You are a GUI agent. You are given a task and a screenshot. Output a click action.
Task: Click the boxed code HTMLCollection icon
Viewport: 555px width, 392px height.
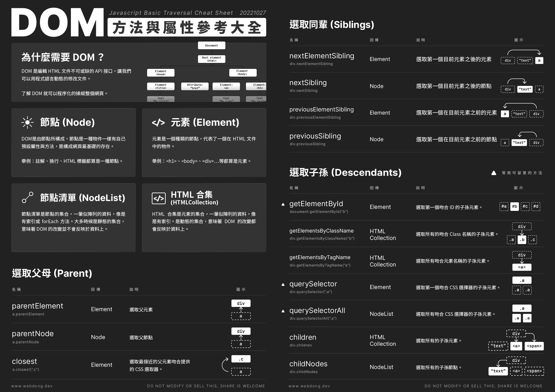[159, 198]
